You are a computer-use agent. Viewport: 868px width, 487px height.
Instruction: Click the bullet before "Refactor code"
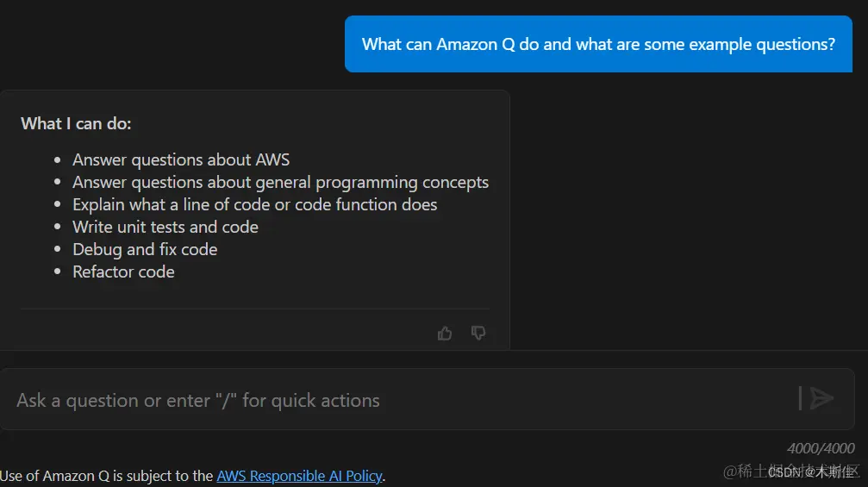coord(57,272)
